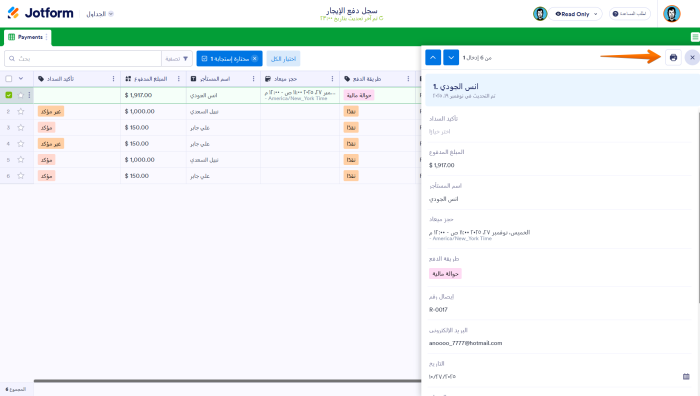The width and height of the screenshot is (700, 396).
Task: Click the حوالة مالية tag in the details panel
Action: [x=445, y=274]
